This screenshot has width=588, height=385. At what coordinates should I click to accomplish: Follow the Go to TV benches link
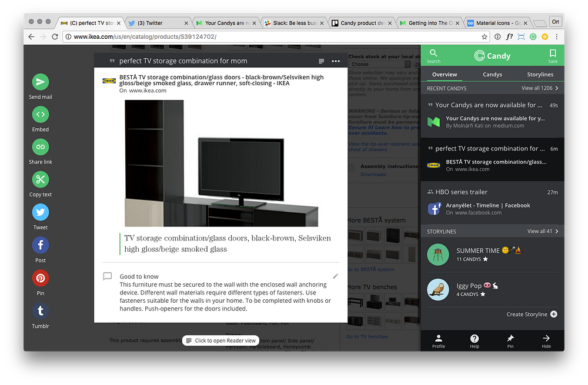(367, 337)
